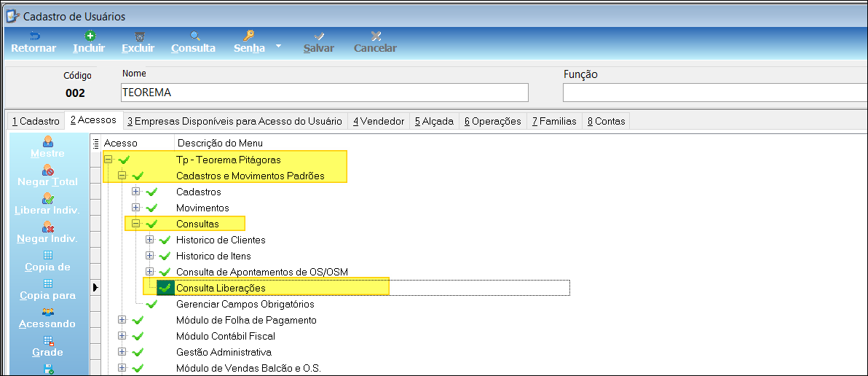
Task: Click the Copia de grid icon
Action: 47,255
